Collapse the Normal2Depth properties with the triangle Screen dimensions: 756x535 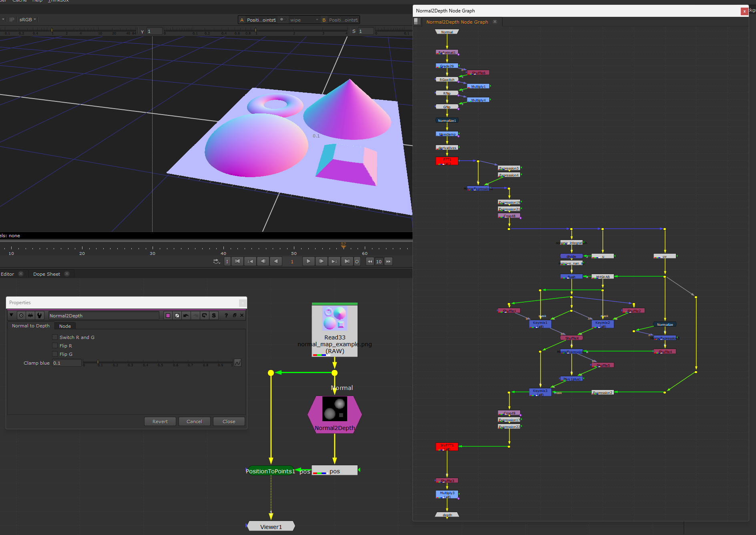(12, 315)
